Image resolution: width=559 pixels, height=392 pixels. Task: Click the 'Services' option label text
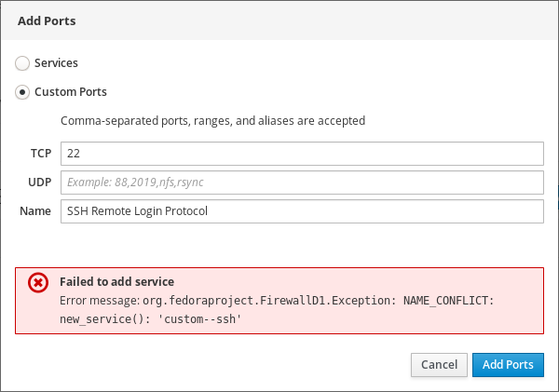pyautogui.click(x=56, y=63)
